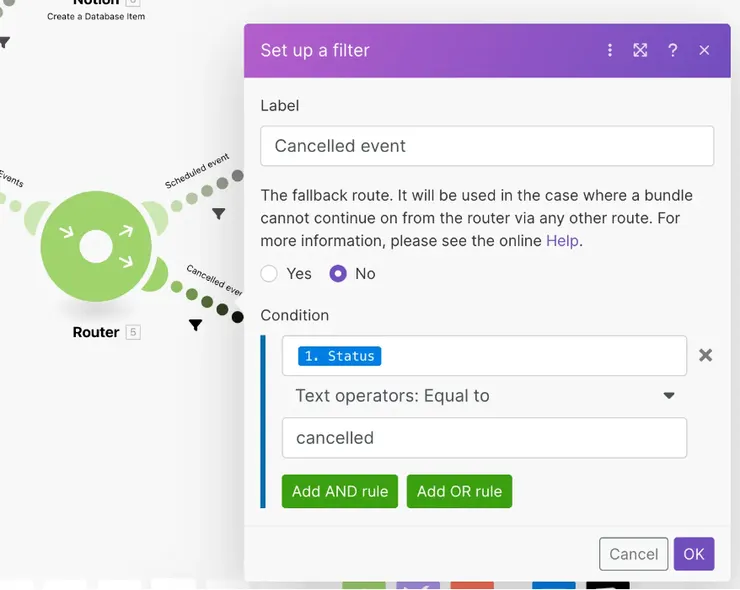Open the filter dialog's three-dot options menu
Image resolution: width=740 pixels, height=590 pixels.
coord(610,50)
